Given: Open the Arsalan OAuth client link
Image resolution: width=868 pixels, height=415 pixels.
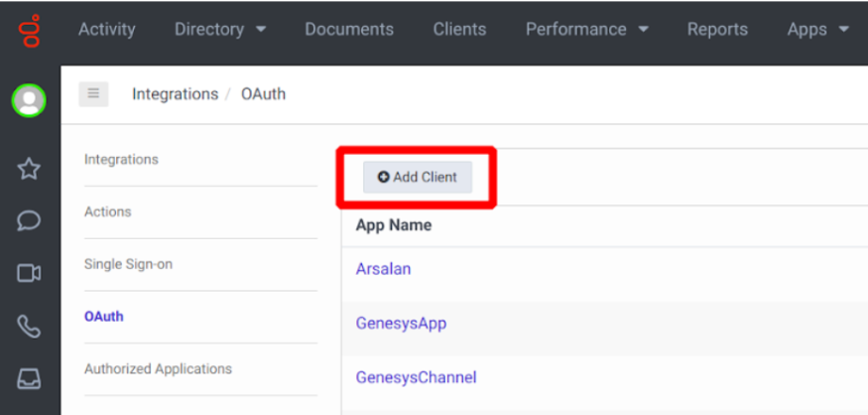Looking at the screenshot, I should (383, 269).
